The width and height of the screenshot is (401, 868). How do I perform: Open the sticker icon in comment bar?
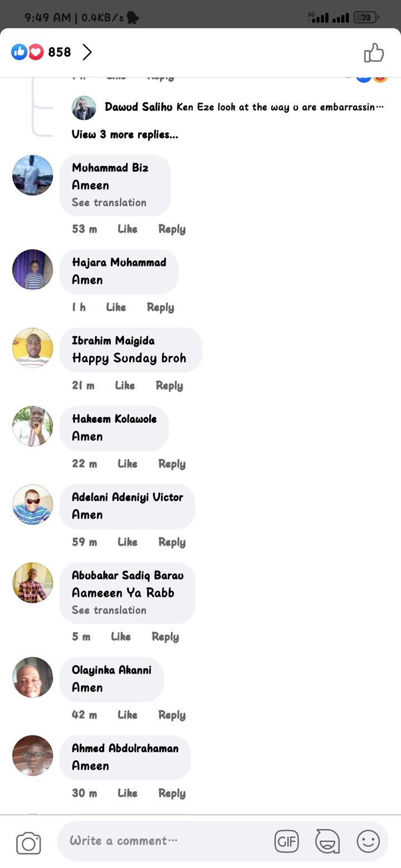click(327, 841)
